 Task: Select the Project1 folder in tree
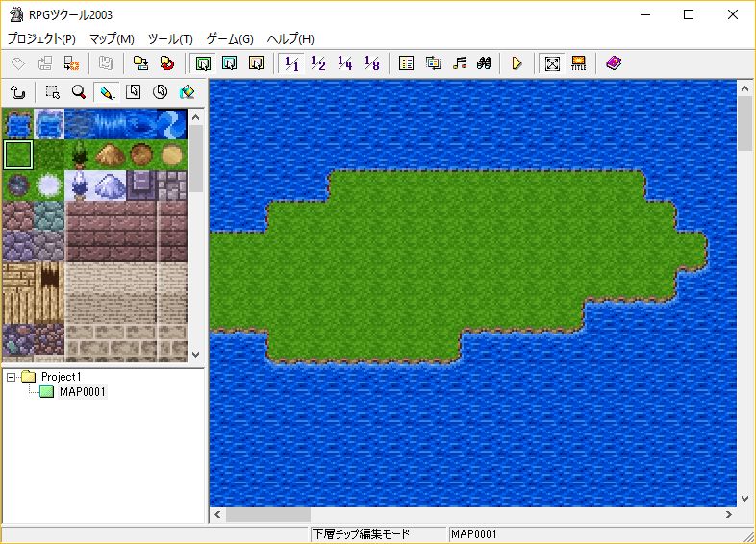pyautogui.click(x=61, y=377)
